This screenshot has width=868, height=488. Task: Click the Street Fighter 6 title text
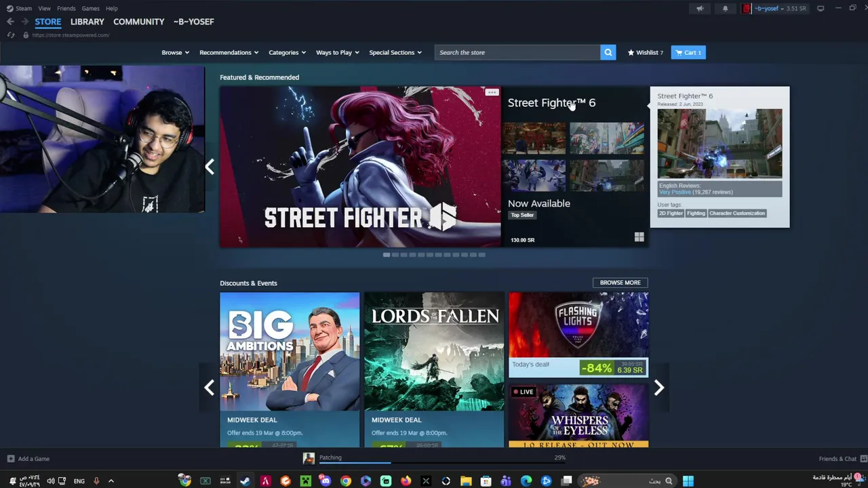pos(551,102)
